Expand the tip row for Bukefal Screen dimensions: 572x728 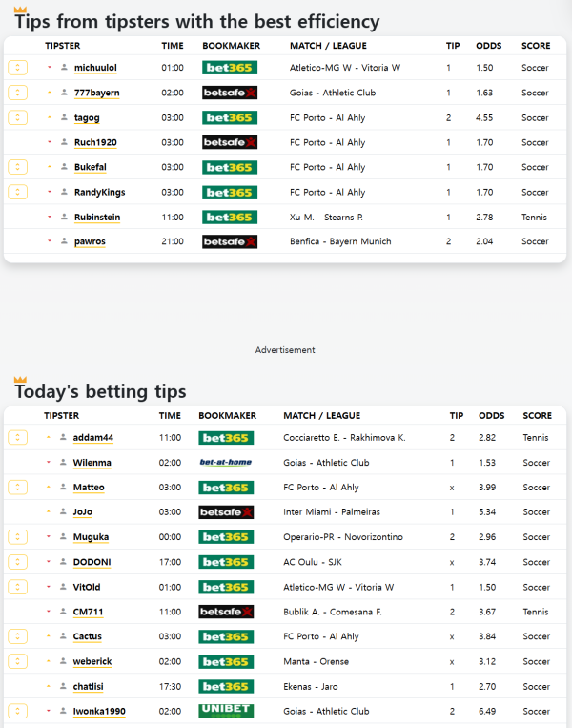coord(17,167)
